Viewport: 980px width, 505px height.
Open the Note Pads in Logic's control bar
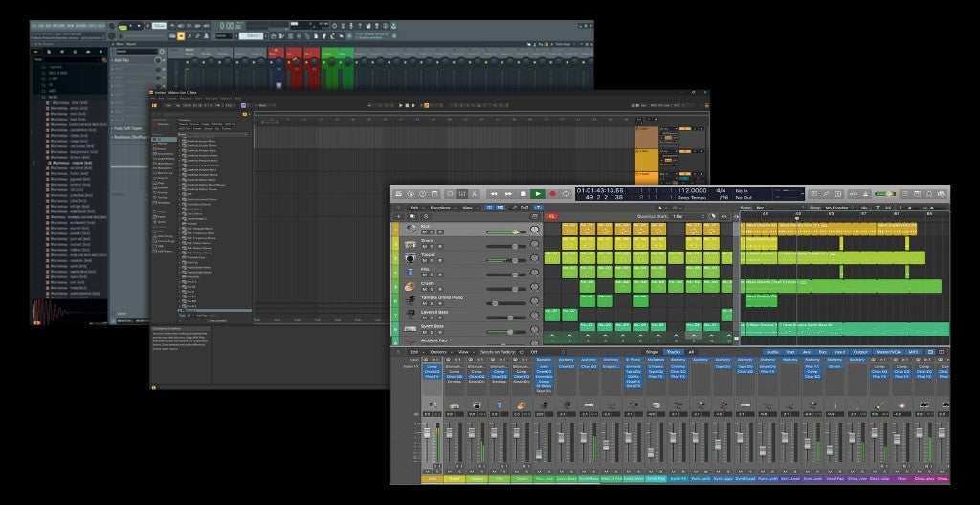point(917,194)
